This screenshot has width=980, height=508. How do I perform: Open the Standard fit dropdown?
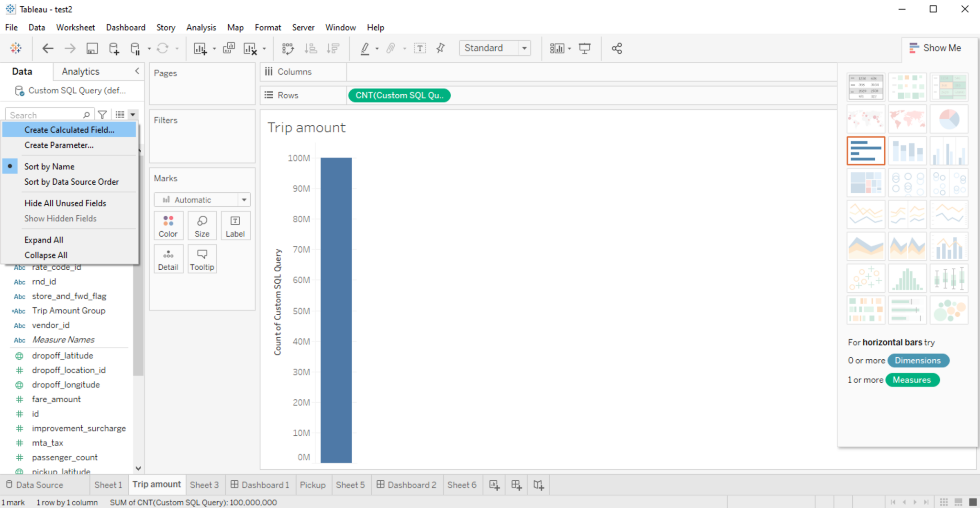click(x=524, y=48)
